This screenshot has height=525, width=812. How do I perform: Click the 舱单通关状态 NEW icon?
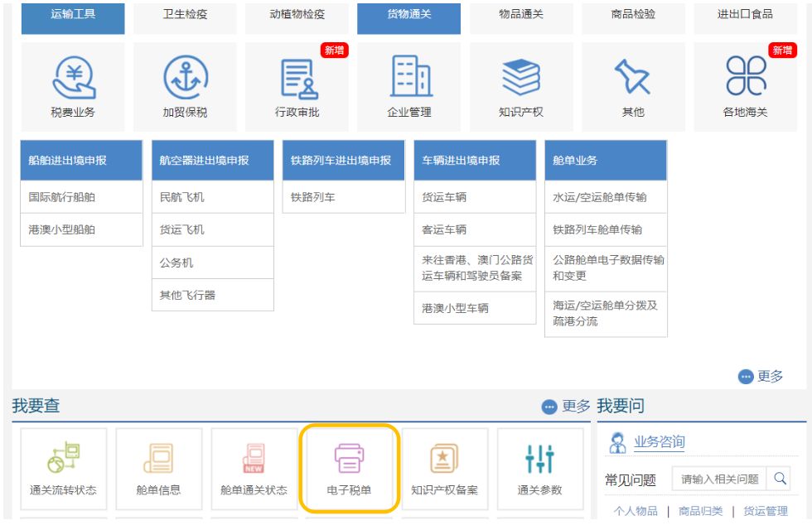click(254, 458)
